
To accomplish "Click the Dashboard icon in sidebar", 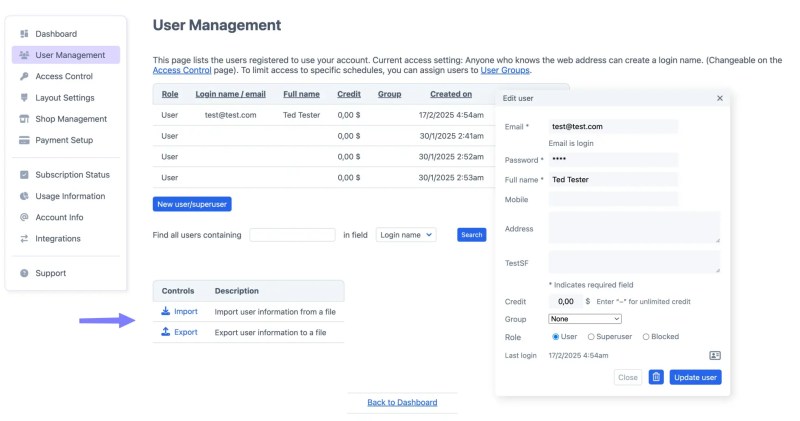I will click(x=24, y=34).
